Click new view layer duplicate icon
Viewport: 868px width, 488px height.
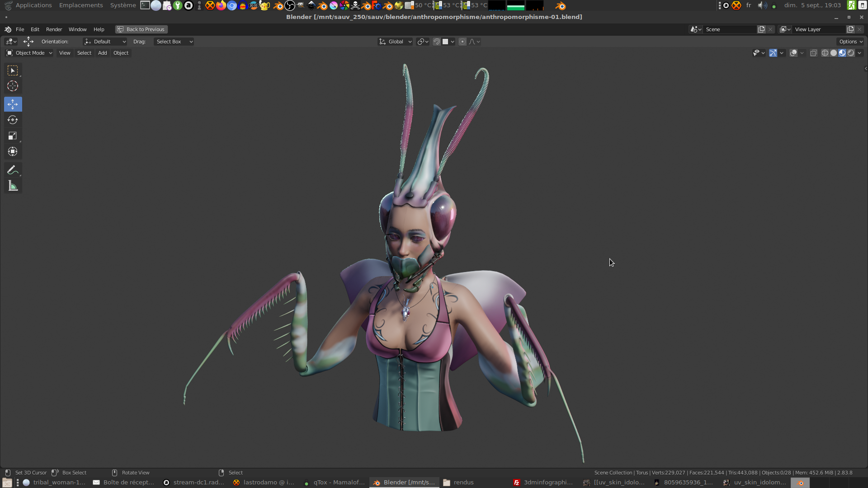(850, 29)
